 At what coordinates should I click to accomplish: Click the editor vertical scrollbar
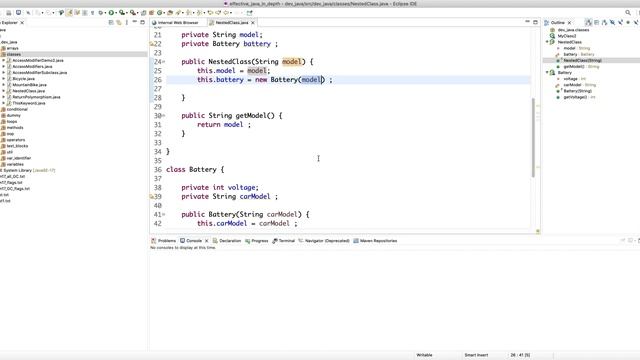[533, 138]
